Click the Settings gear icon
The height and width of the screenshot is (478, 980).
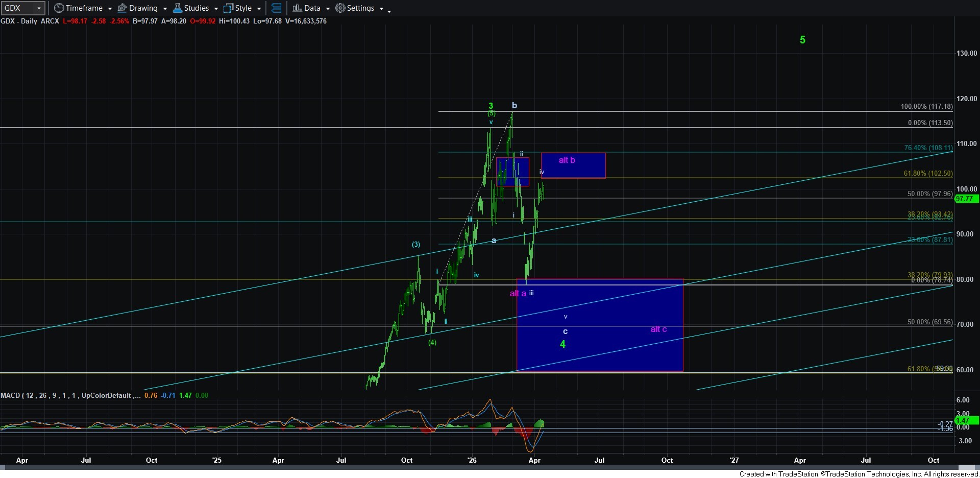pos(340,8)
